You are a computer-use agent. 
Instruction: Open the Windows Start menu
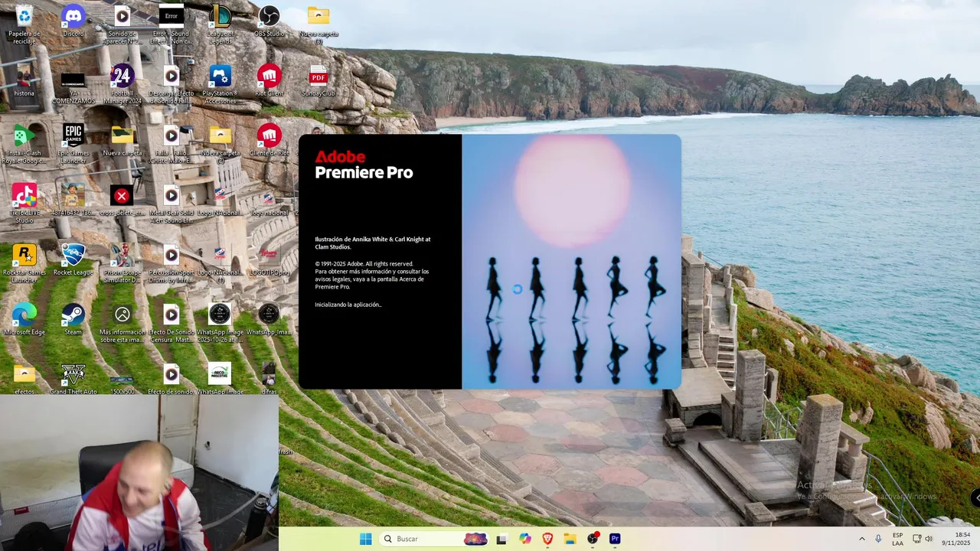365,539
